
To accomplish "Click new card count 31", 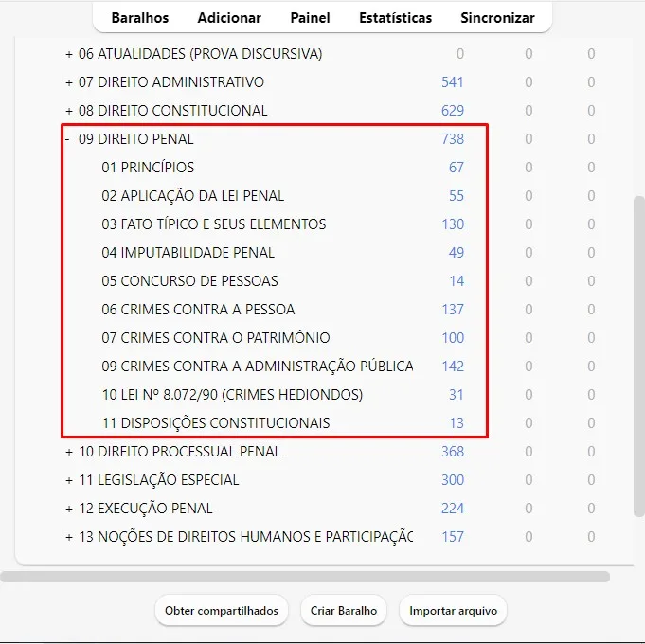I will click(x=457, y=395).
